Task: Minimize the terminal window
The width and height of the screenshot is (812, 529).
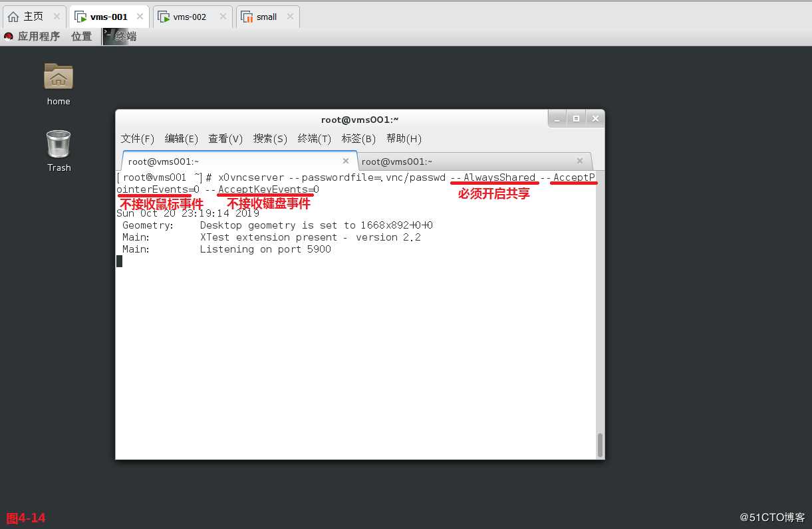Action: click(557, 118)
